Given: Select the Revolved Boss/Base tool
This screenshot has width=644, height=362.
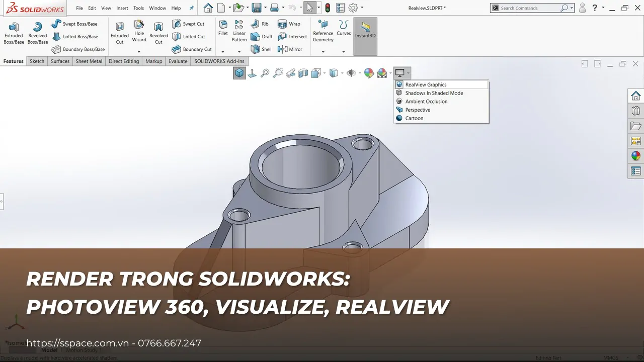Looking at the screenshot, I should pos(37,33).
